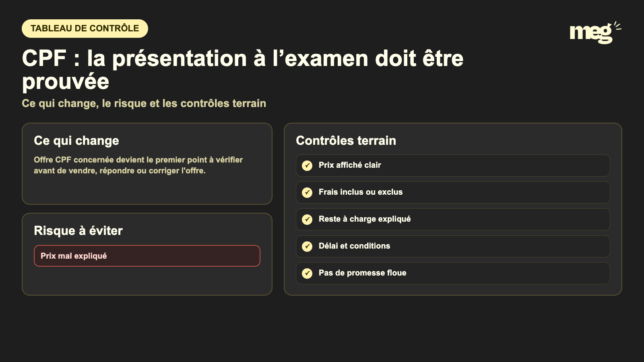
Task: Click checkmark icon beside Prix affiché clair
Action: (x=307, y=166)
